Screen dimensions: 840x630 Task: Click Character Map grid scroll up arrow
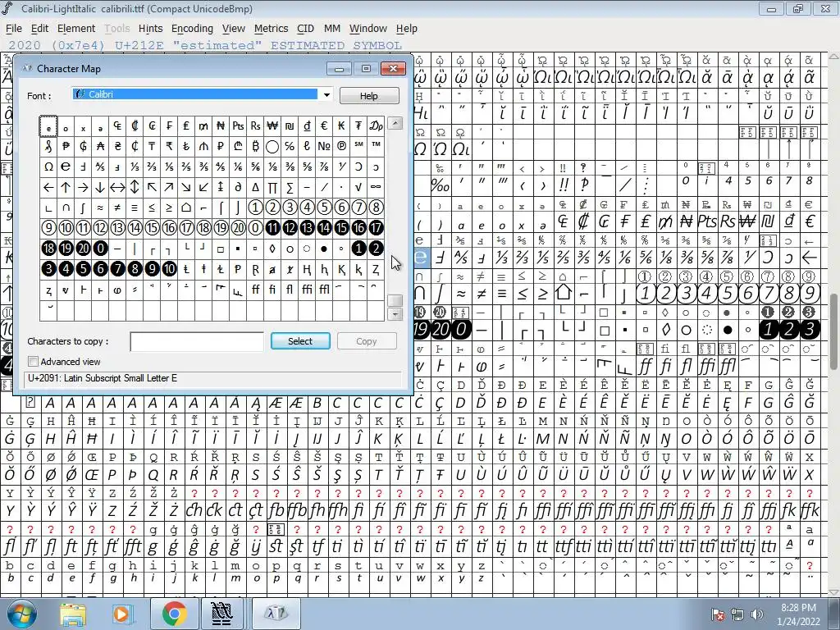(x=395, y=123)
